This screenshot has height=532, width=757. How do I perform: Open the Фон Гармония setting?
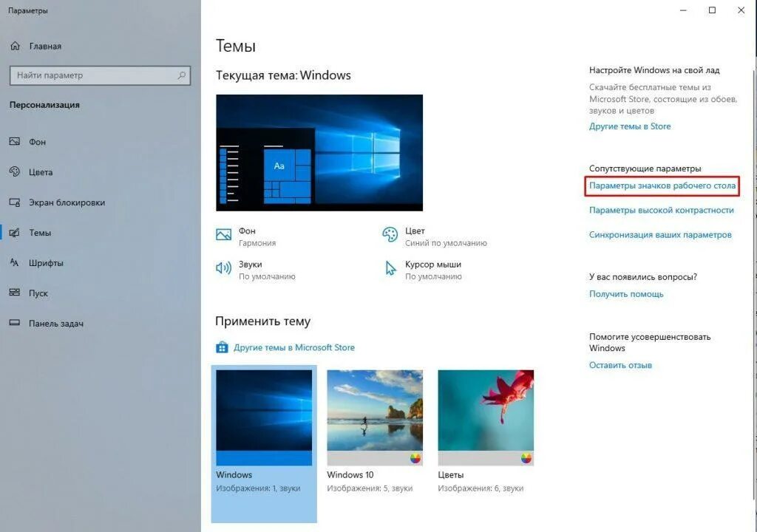(246, 236)
